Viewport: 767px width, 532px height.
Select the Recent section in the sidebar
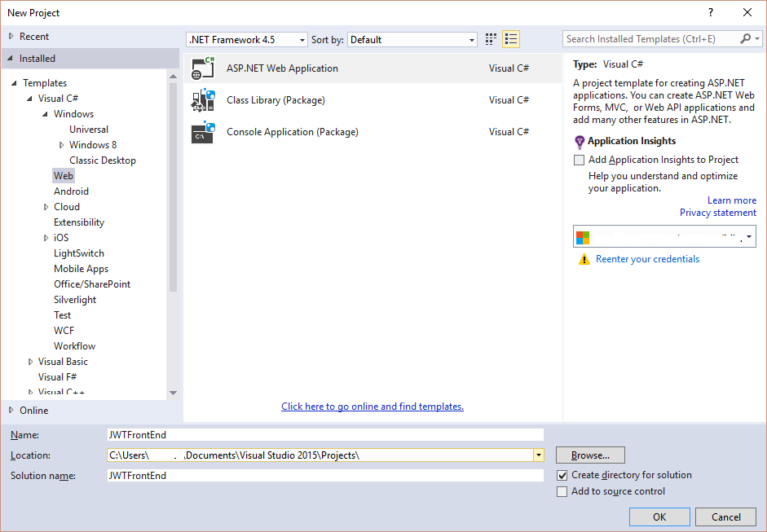click(x=35, y=36)
